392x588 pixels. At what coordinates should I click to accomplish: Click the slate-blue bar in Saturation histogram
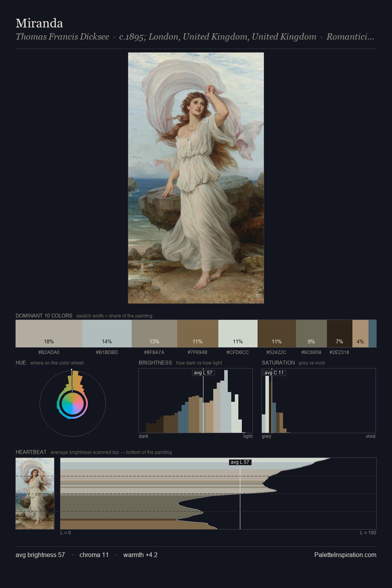(x=274, y=417)
